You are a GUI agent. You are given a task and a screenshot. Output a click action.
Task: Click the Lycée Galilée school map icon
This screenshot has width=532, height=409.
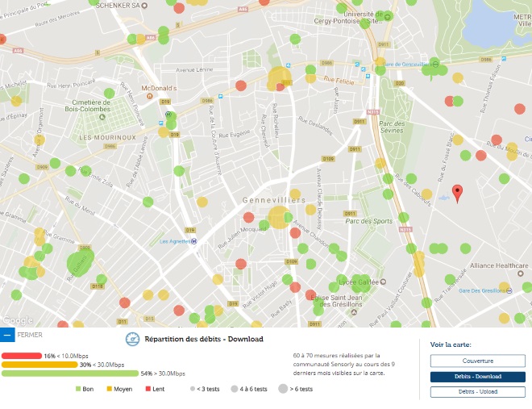pyautogui.click(x=383, y=284)
